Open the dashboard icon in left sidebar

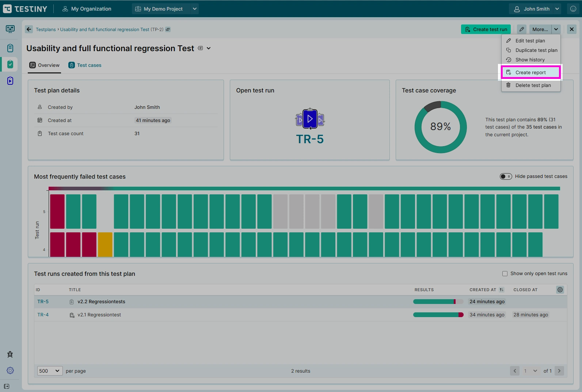[10, 29]
